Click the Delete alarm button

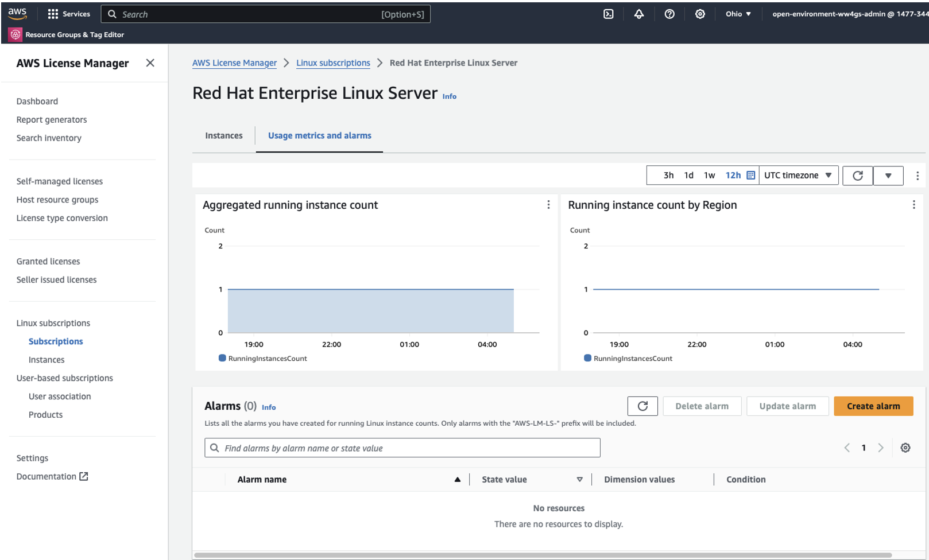point(702,406)
